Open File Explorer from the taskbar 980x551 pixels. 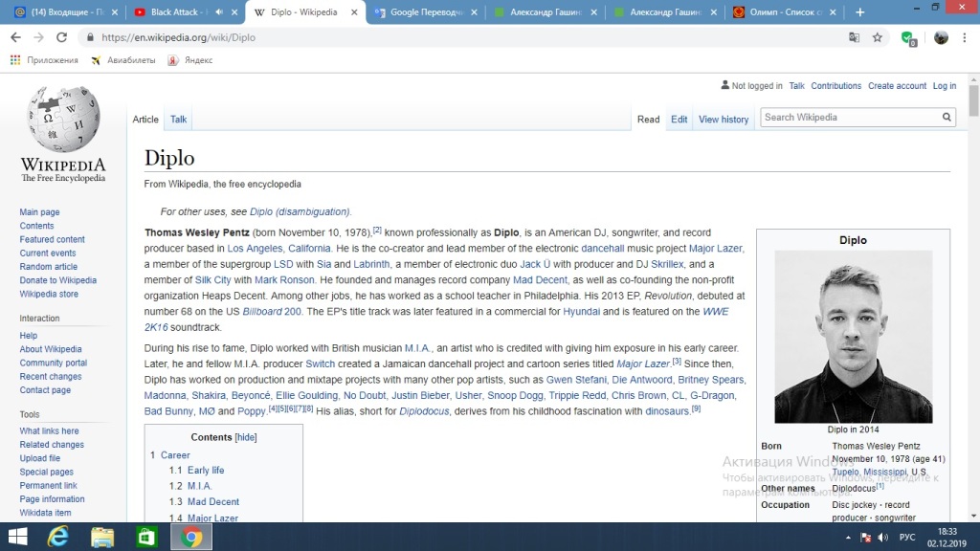101,537
